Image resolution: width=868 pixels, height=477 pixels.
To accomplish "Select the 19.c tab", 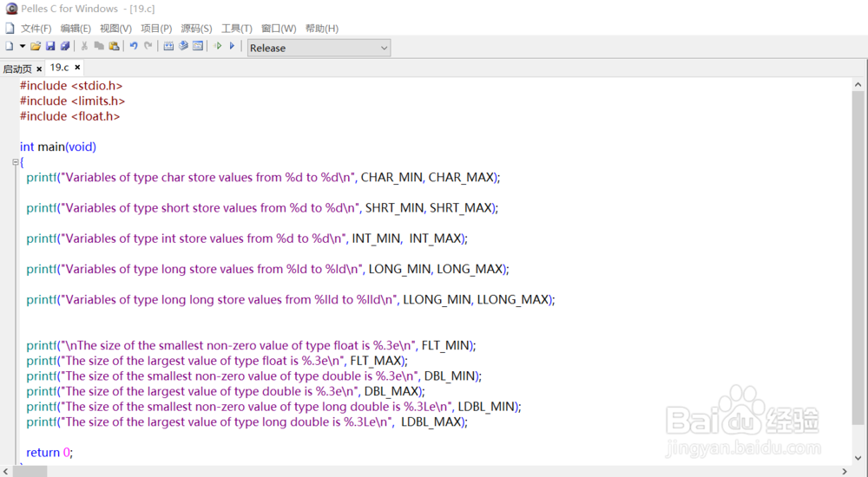I will (x=59, y=68).
